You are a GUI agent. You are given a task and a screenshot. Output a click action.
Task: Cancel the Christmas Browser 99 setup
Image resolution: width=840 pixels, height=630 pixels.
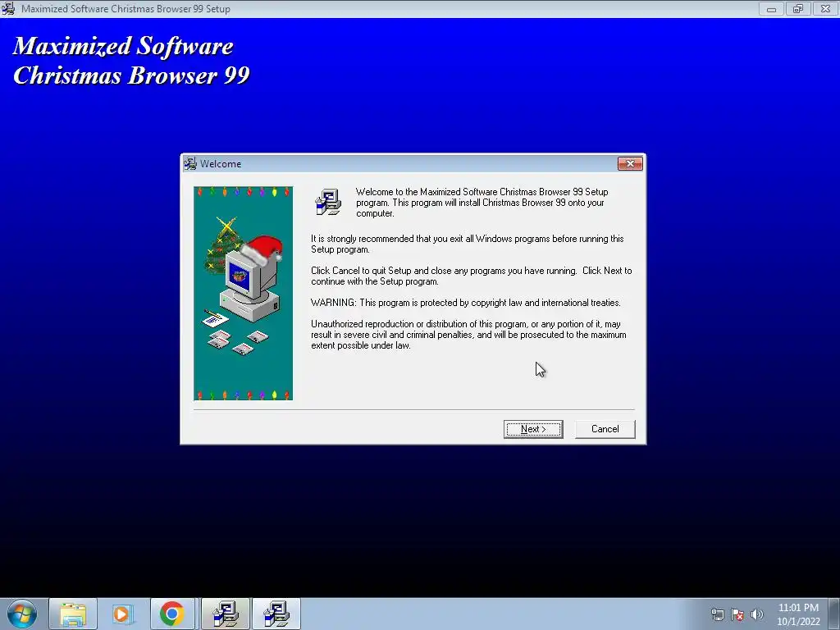[x=605, y=429]
